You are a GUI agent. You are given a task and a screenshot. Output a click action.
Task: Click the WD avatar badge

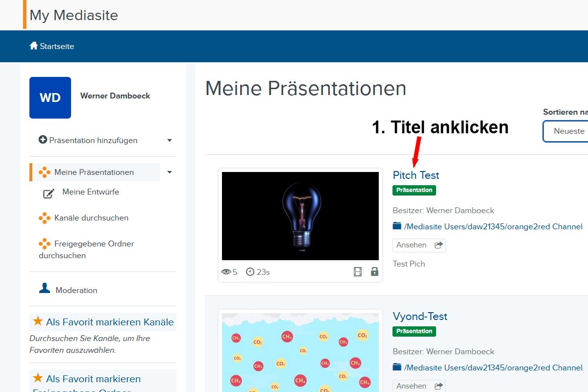(x=50, y=98)
